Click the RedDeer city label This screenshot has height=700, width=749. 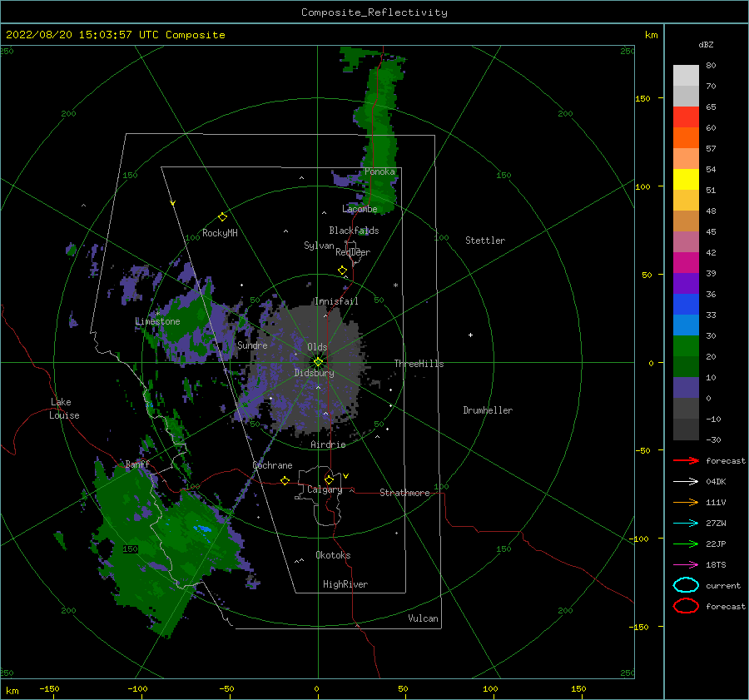click(353, 252)
